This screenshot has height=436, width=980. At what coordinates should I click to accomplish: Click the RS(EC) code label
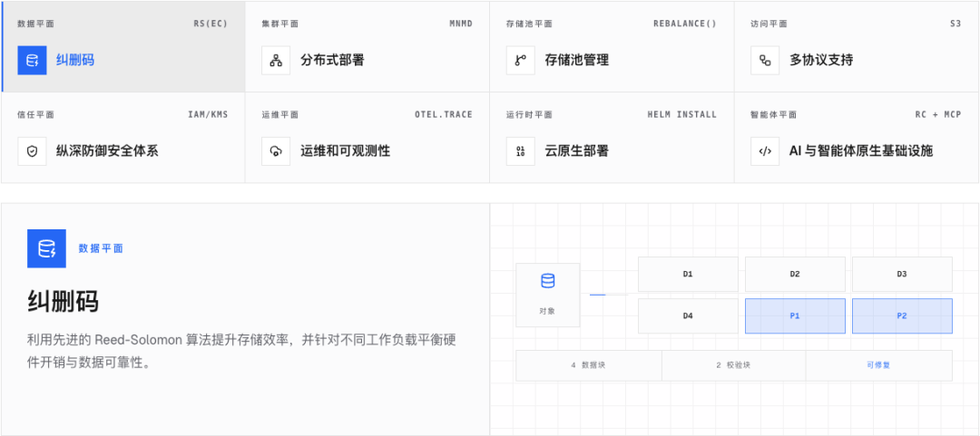click(x=211, y=24)
